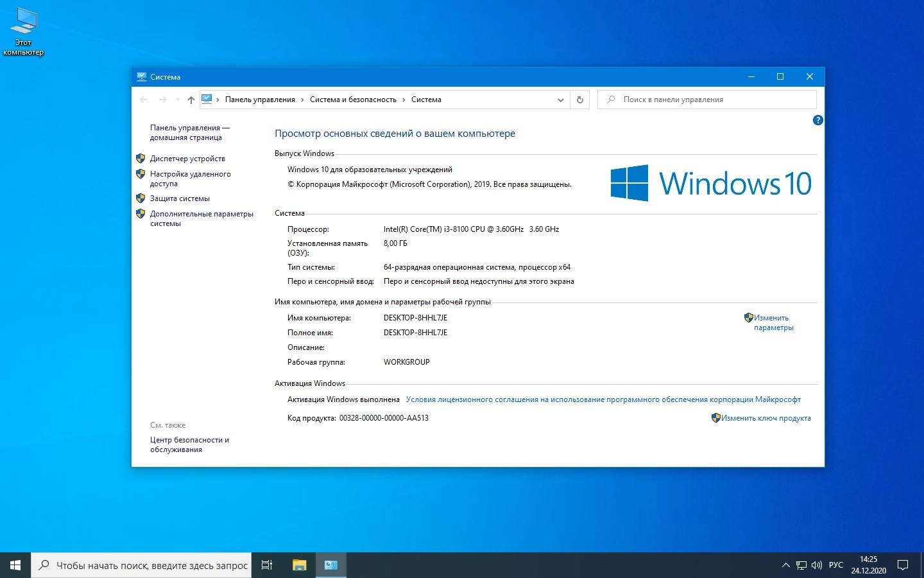924x578 pixels.
Task: Expand the chevron before Панель управления breadcrumb
Action: coord(218,100)
